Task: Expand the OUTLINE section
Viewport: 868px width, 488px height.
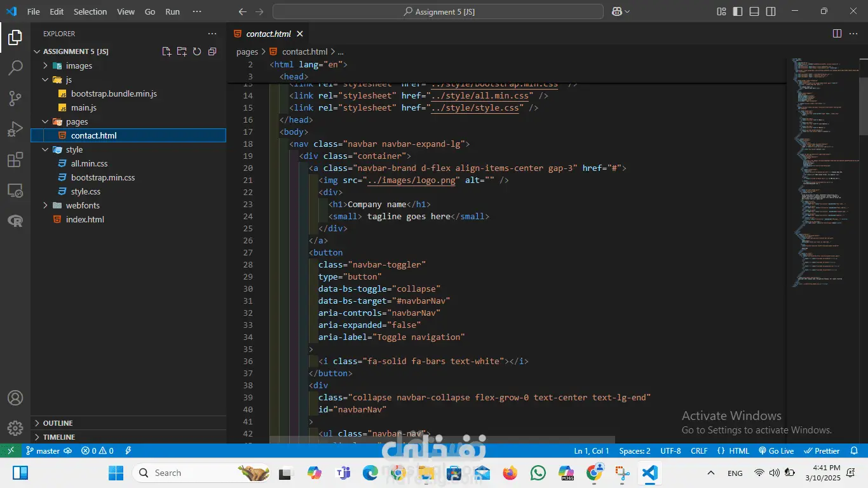Action: pyautogui.click(x=58, y=423)
